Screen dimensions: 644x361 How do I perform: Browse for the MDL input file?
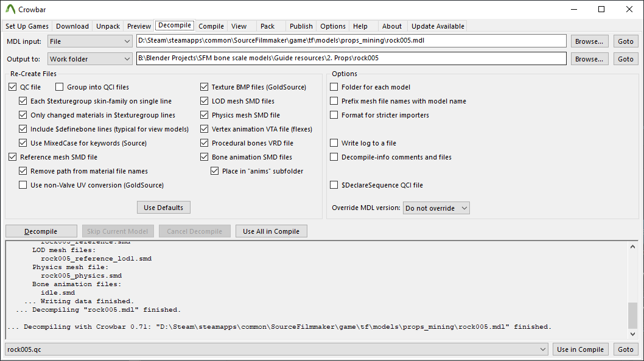[589, 41]
